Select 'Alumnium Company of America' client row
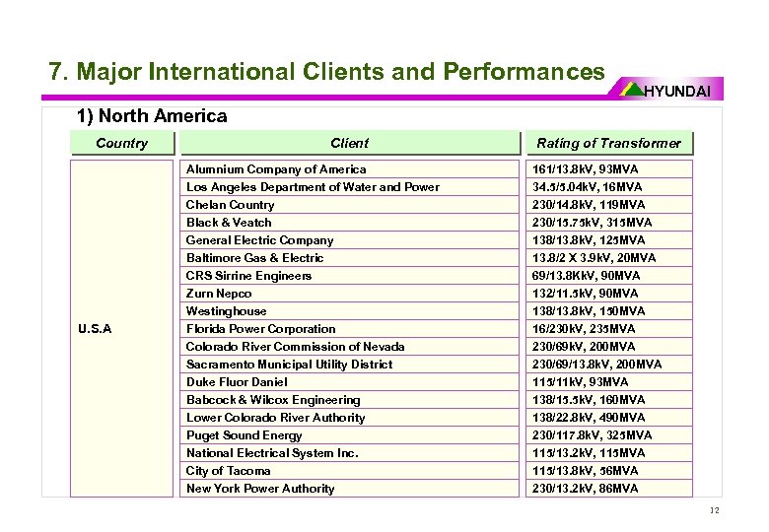Image resolution: width=769 pixels, height=532 pixels. (x=349, y=169)
